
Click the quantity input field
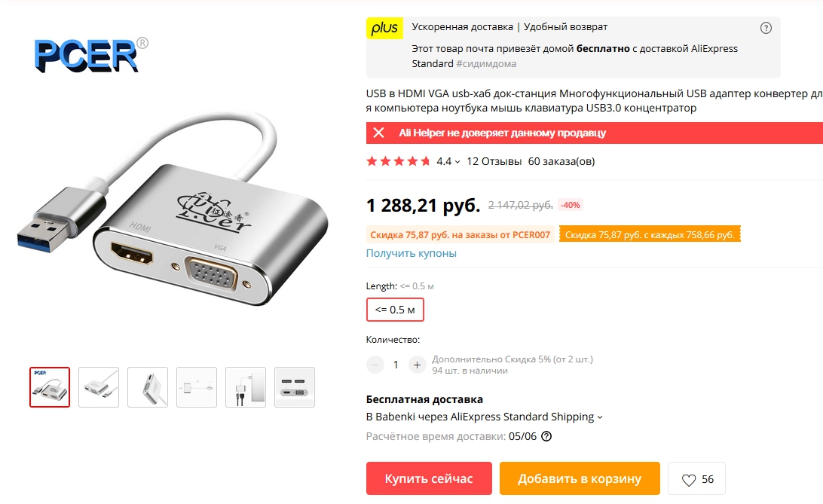coord(396,365)
